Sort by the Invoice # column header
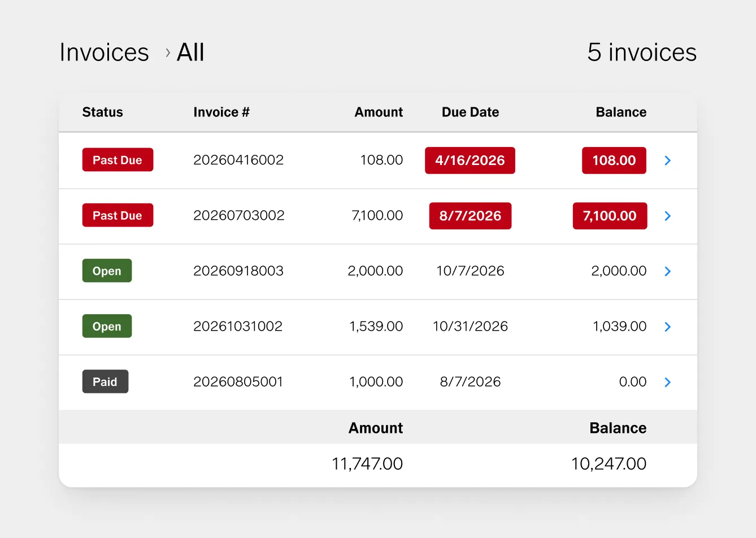This screenshot has height=538, width=756. [x=221, y=112]
